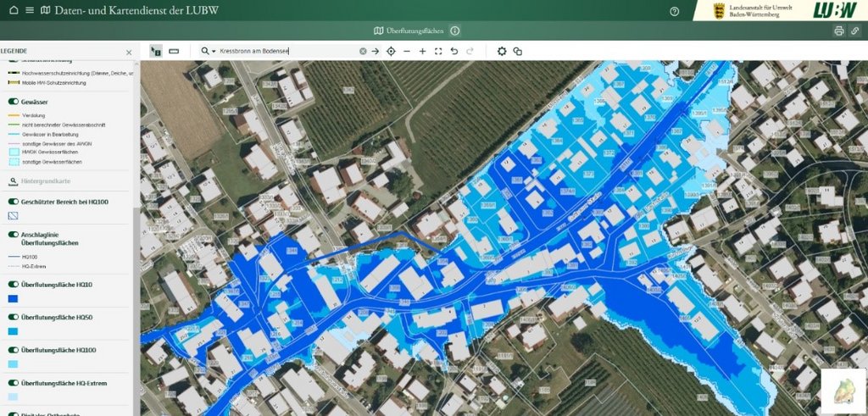Open the search type dropdown arrow
The width and height of the screenshot is (868, 416).
[x=214, y=52]
